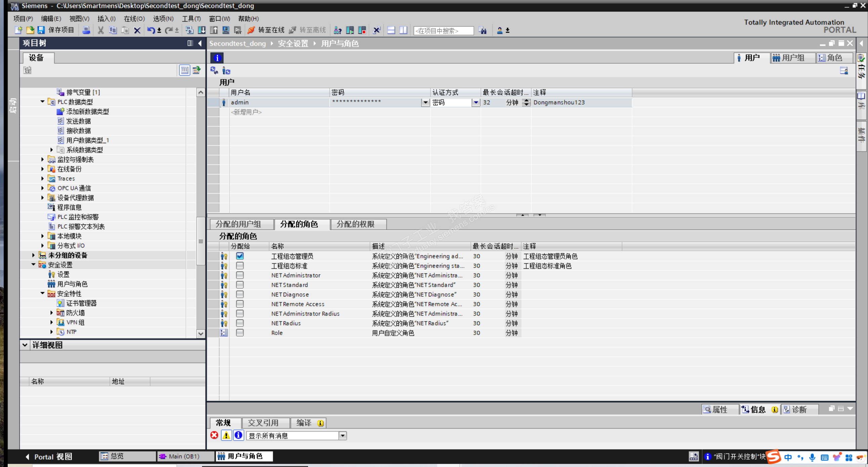Click the Print icon in toolbar
Screen dimensions: 868x467
point(86,30)
